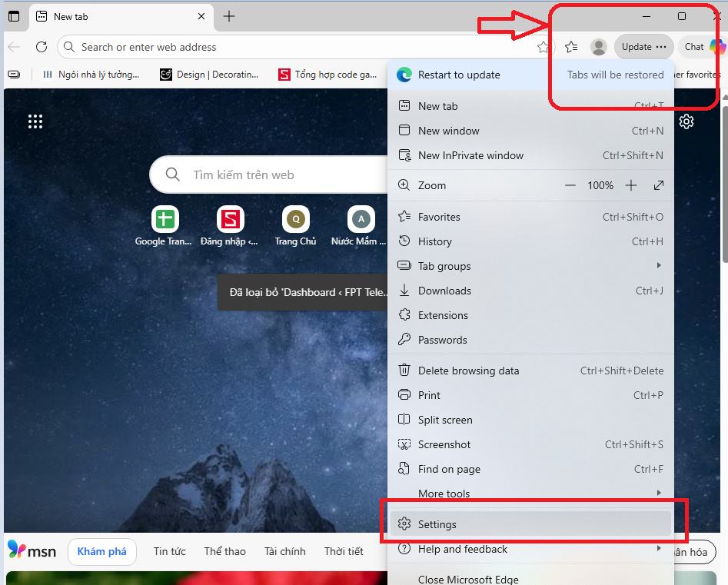The width and height of the screenshot is (728, 585).
Task: Click the refresh page icon
Action: pos(42,47)
